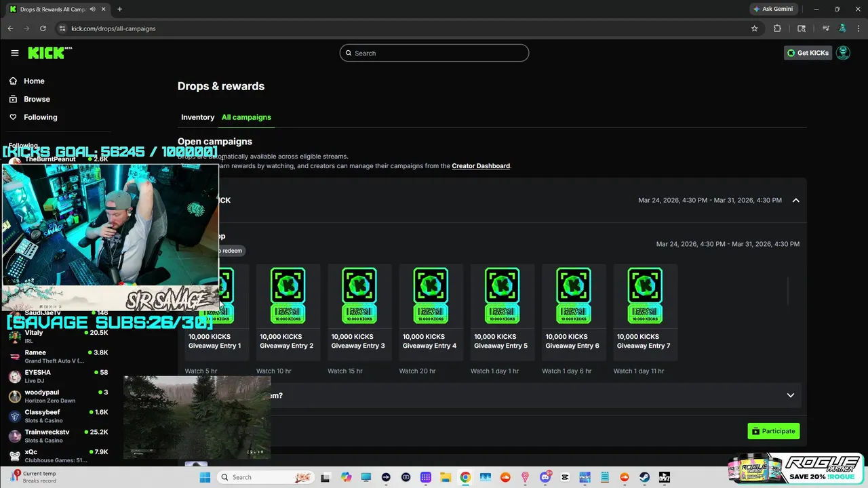Switch to the Inventory tab
This screenshot has width=868, height=488.
click(x=197, y=117)
